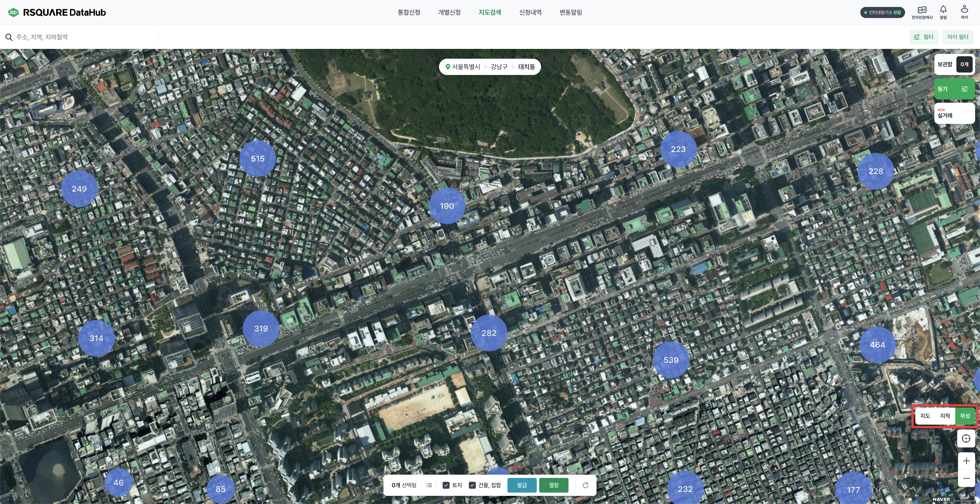Go to the 통합신청 menu

[409, 12]
